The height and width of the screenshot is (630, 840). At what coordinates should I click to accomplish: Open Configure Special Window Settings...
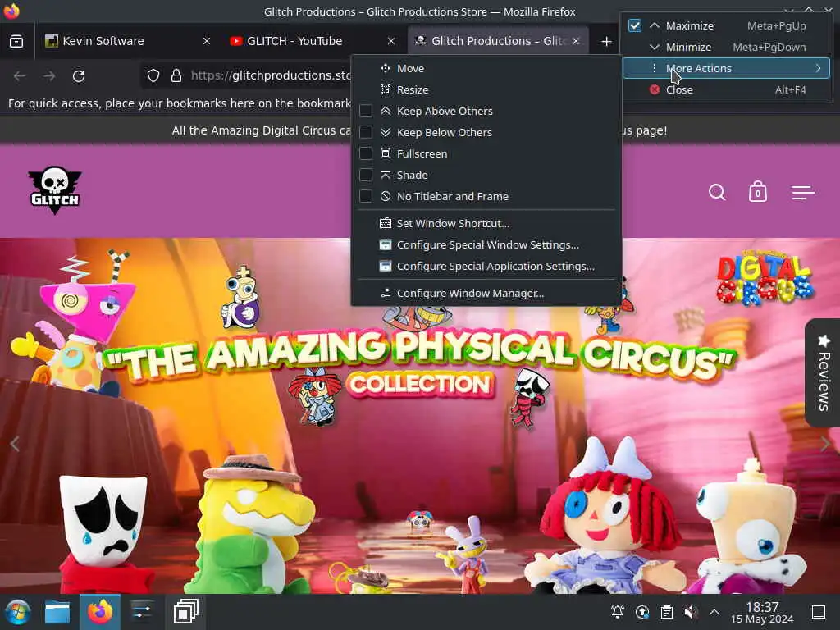[486, 244]
